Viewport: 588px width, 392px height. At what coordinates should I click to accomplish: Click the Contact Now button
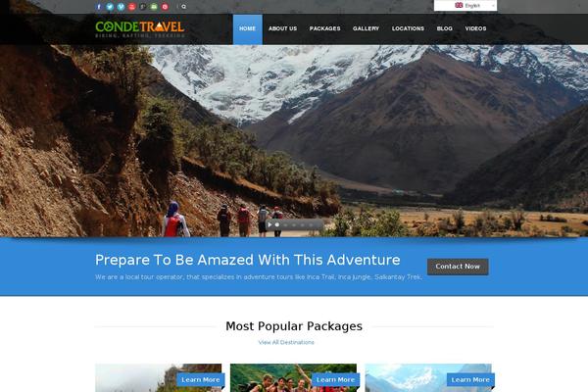[458, 267]
